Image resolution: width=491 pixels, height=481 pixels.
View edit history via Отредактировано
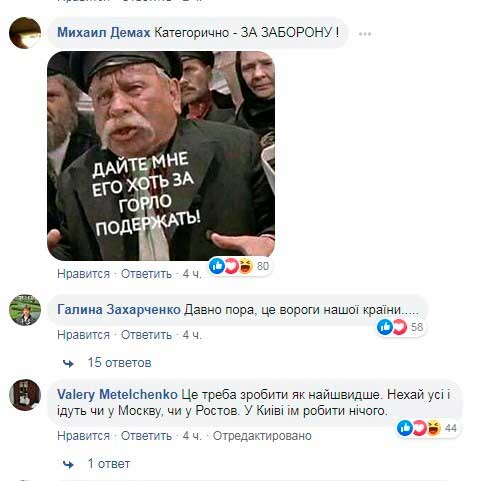262,436
